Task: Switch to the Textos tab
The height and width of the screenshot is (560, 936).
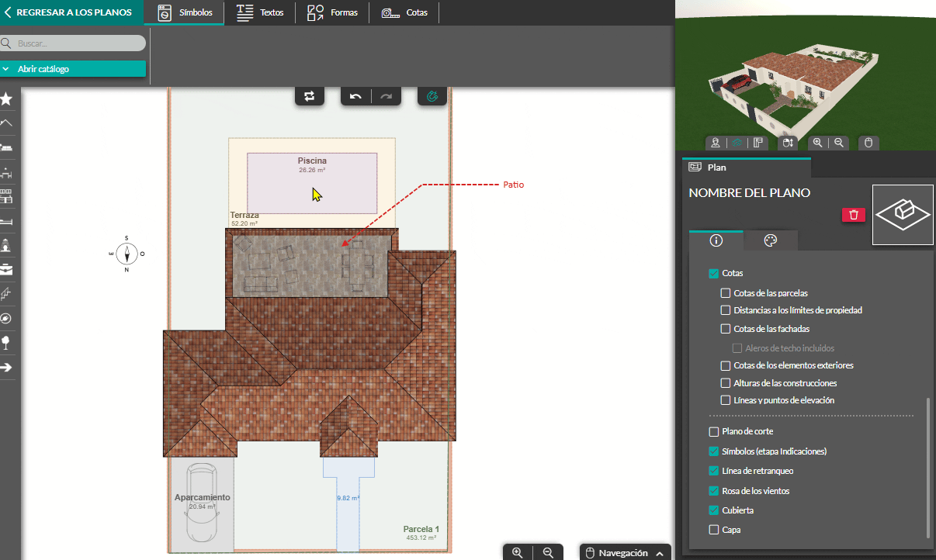Action: pyautogui.click(x=260, y=12)
